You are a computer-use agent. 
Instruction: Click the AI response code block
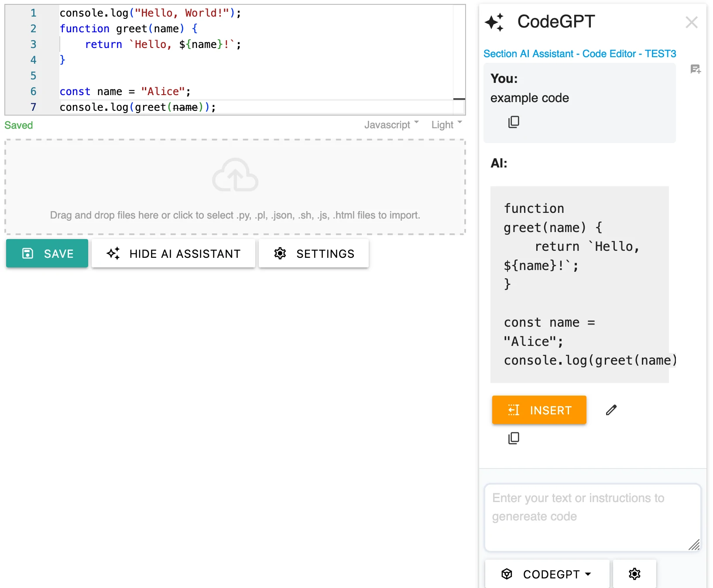point(579,284)
